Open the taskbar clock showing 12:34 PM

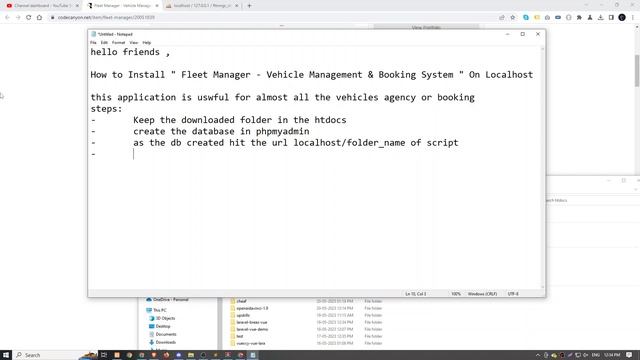tap(612, 355)
